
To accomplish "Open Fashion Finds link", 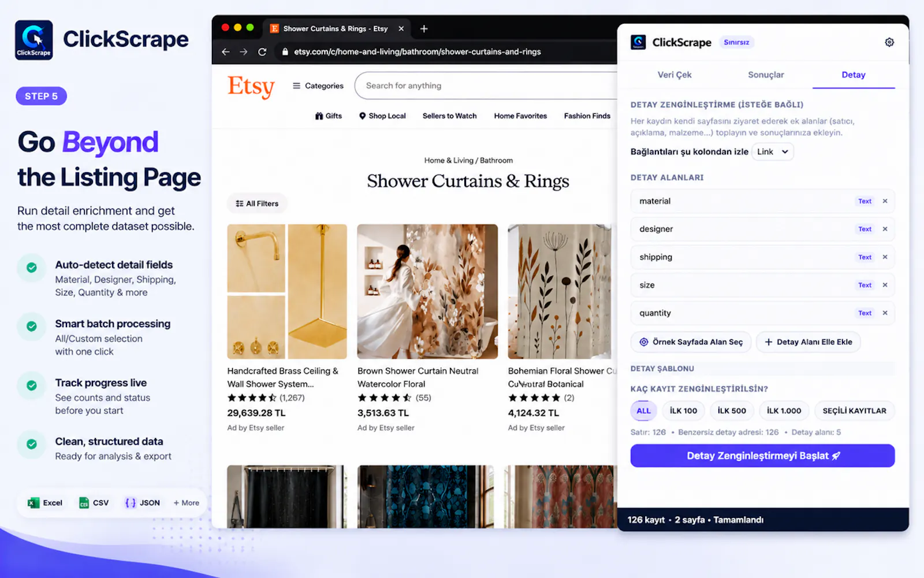I will coord(587,116).
